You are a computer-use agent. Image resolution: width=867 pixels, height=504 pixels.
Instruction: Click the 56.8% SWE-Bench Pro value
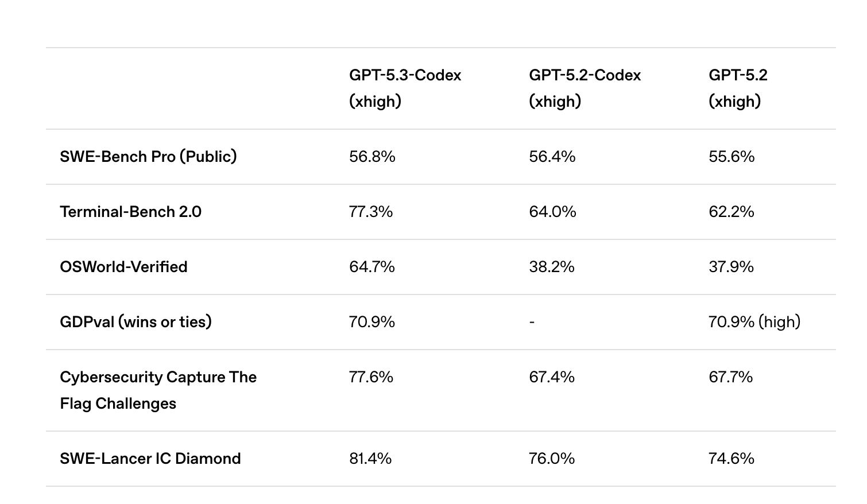point(372,156)
